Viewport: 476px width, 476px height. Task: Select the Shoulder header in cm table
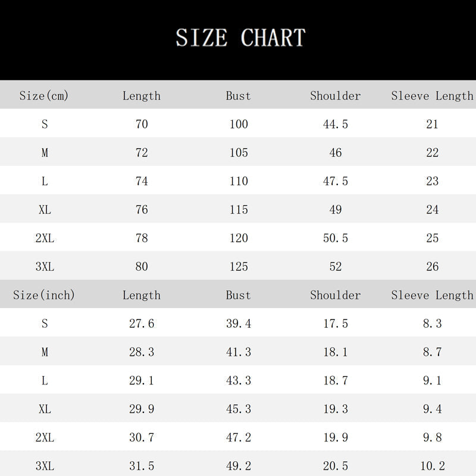pyautogui.click(x=336, y=96)
